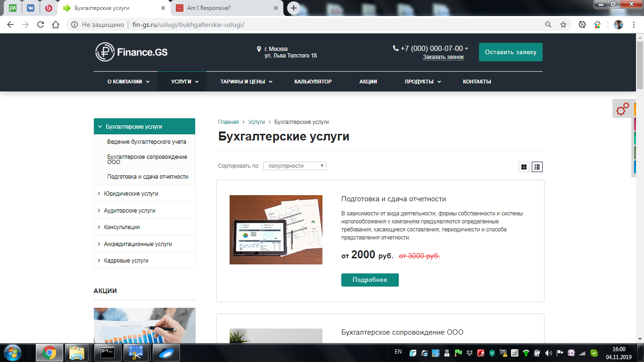The height and width of the screenshot is (362, 644).
Task: Switch to grid view layout icon
Action: (524, 167)
